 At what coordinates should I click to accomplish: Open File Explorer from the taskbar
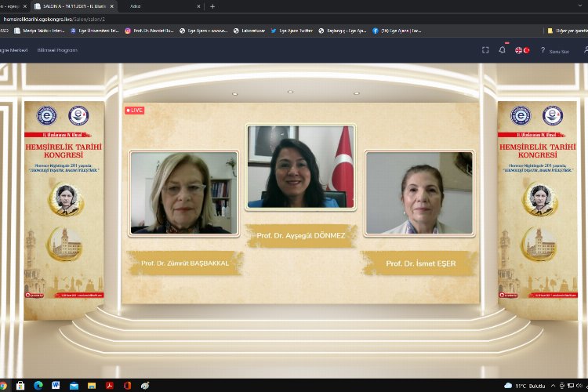click(x=92, y=386)
